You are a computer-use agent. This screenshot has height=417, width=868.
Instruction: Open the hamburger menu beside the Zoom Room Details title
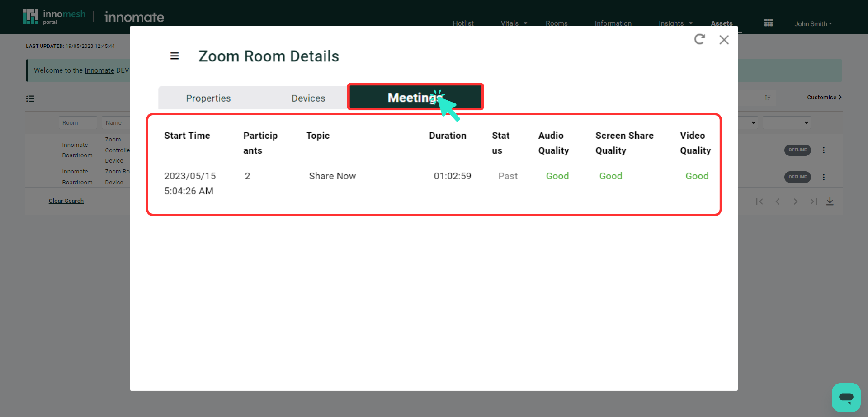coord(175,56)
